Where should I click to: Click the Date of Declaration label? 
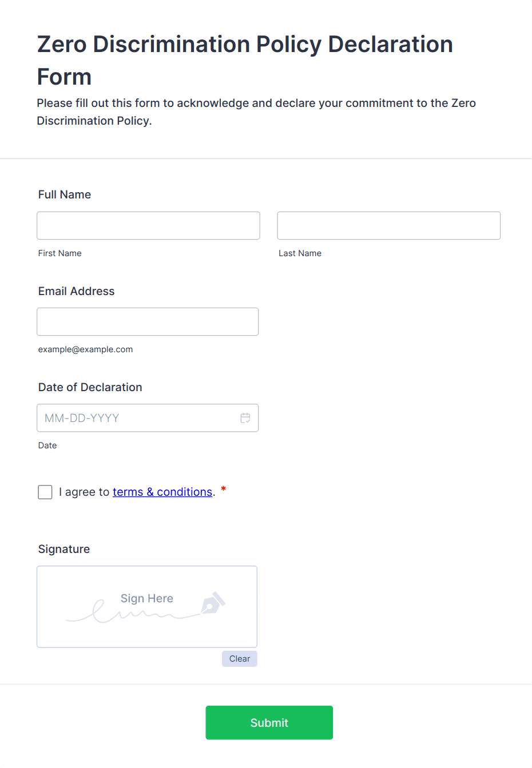coord(90,387)
